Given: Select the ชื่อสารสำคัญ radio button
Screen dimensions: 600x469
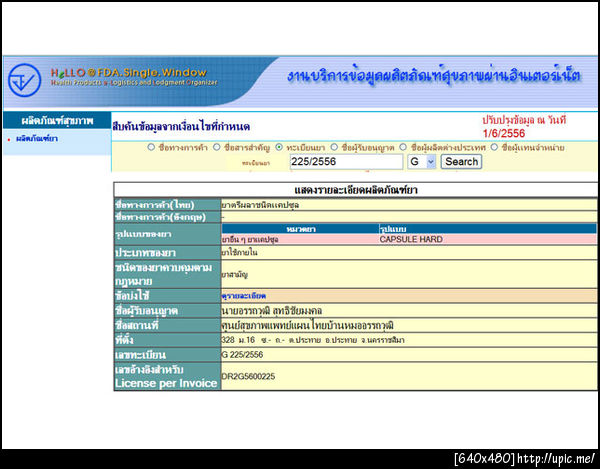Looking at the screenshot, I should [x=217, y=147].
